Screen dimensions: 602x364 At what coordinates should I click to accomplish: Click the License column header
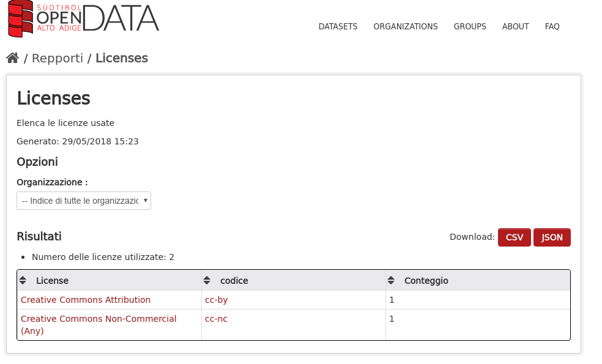coord(110,280)
